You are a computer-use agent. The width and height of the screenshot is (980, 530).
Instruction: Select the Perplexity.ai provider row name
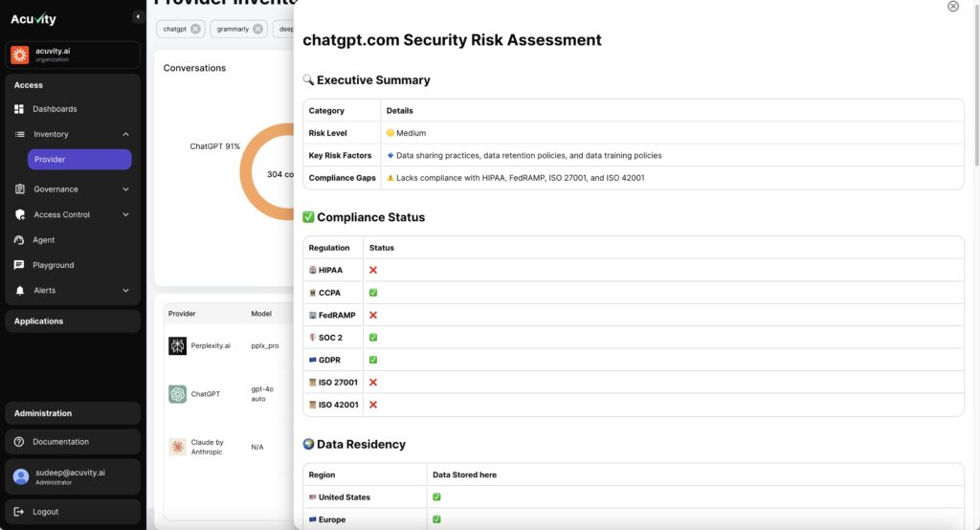(x=211, y=345)
